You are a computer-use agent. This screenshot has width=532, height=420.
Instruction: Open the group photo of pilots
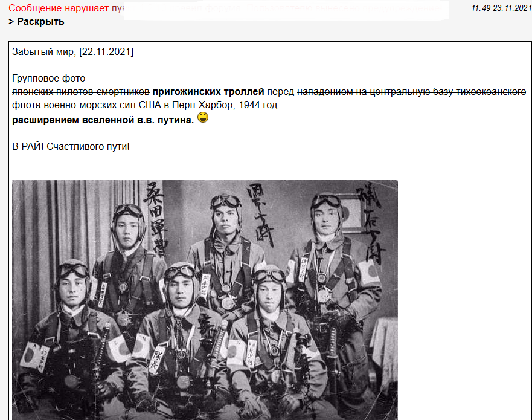coord(205,300)
